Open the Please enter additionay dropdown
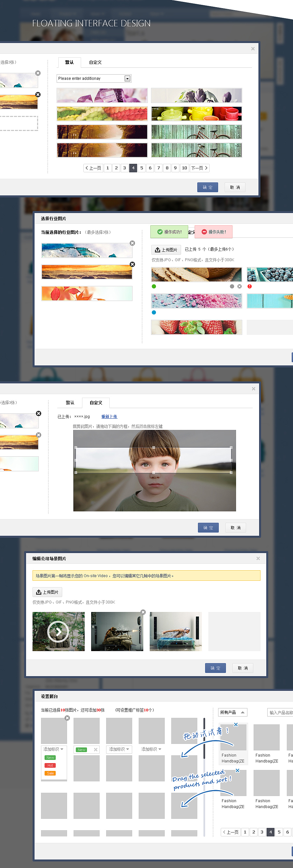 point(127,78)
